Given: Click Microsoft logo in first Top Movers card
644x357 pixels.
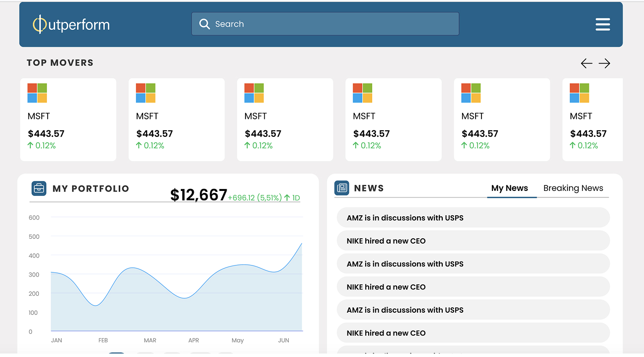Looking at the screenshot, I should 37,93.
